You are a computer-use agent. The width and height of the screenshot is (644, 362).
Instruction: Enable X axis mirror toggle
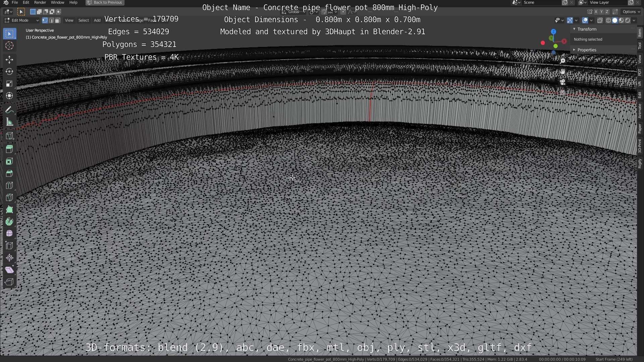(596, 12)
